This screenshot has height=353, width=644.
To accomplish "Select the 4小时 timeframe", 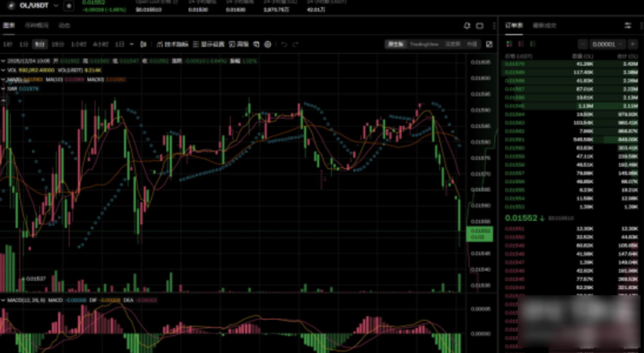I will pos(100,44).
